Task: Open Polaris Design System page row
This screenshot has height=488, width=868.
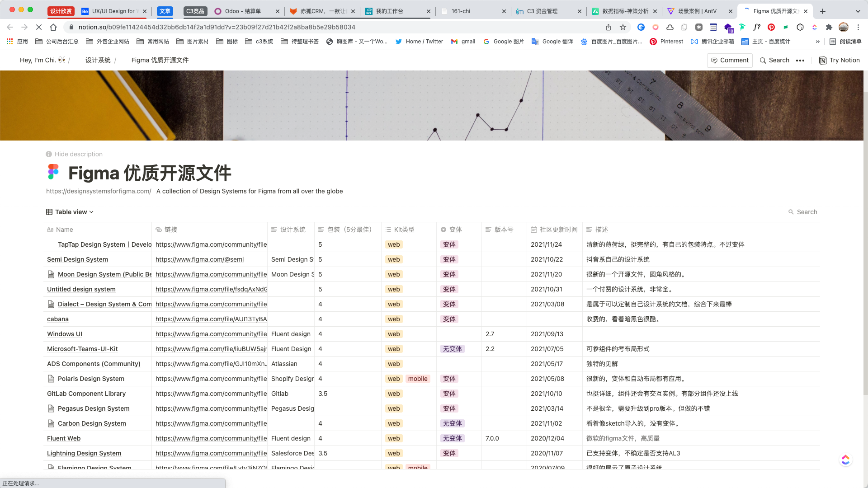Action: [x=91, y=379]
